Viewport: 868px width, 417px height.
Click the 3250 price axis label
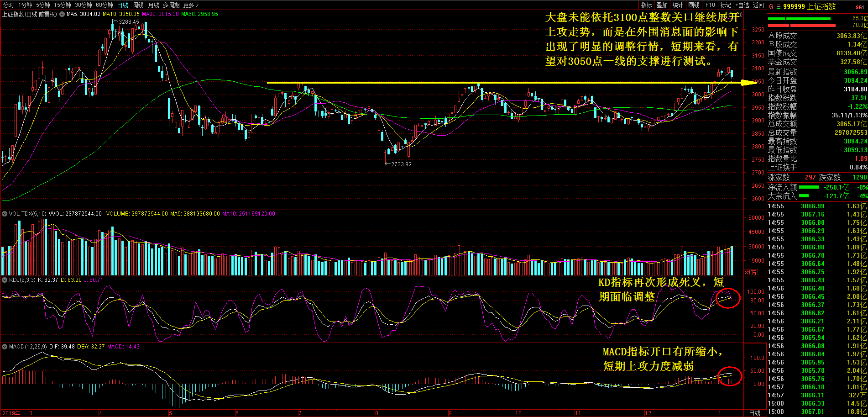(x=758, y=29)
